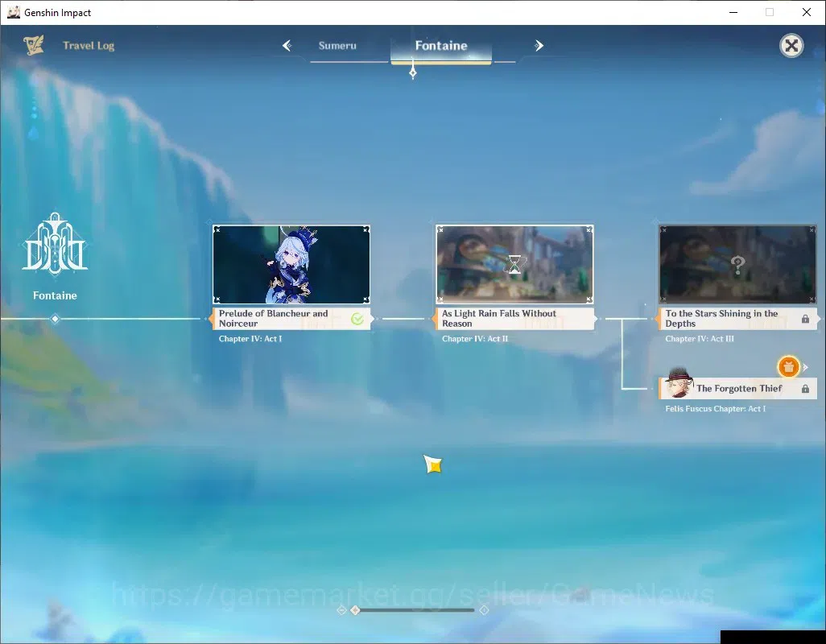Minimize the Genshin Impact window
826x644 pixels.
733,12
